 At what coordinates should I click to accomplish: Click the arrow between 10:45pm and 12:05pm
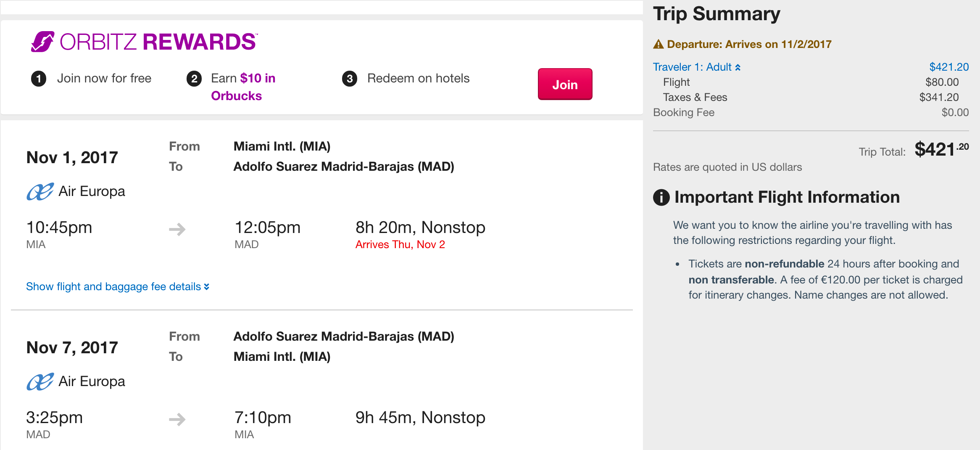coord(177,229)
